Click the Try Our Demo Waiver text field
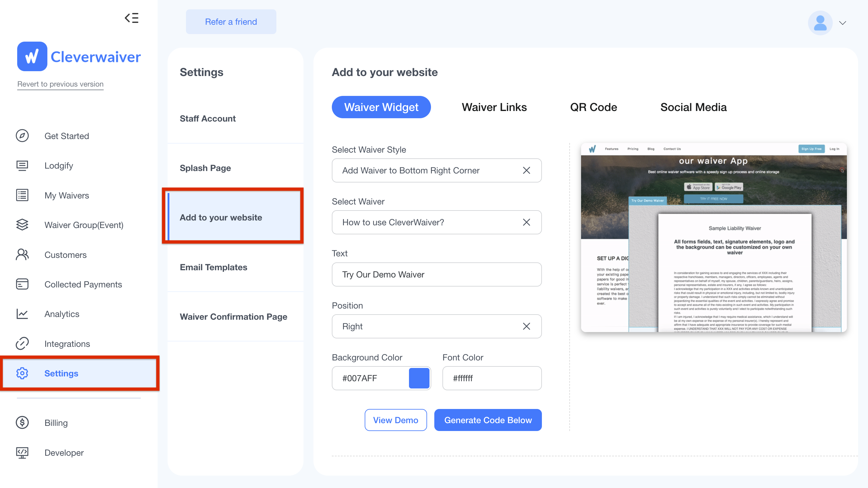 [x=436, y=274]
